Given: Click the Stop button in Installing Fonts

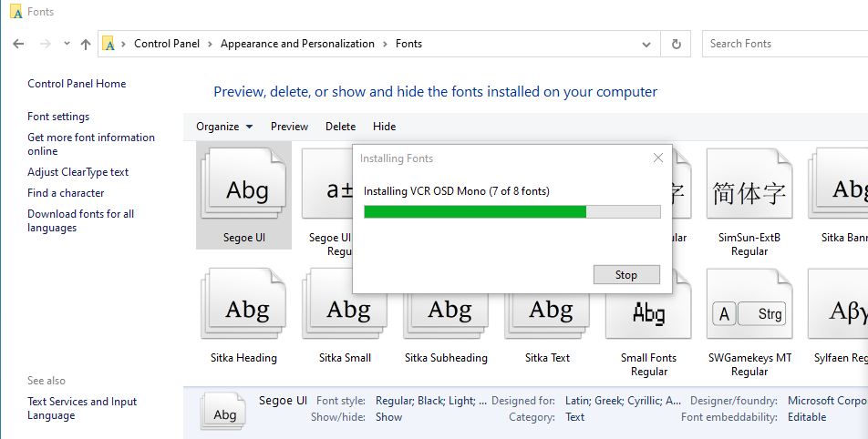Looking at the screenshot, I should (626, 275).
